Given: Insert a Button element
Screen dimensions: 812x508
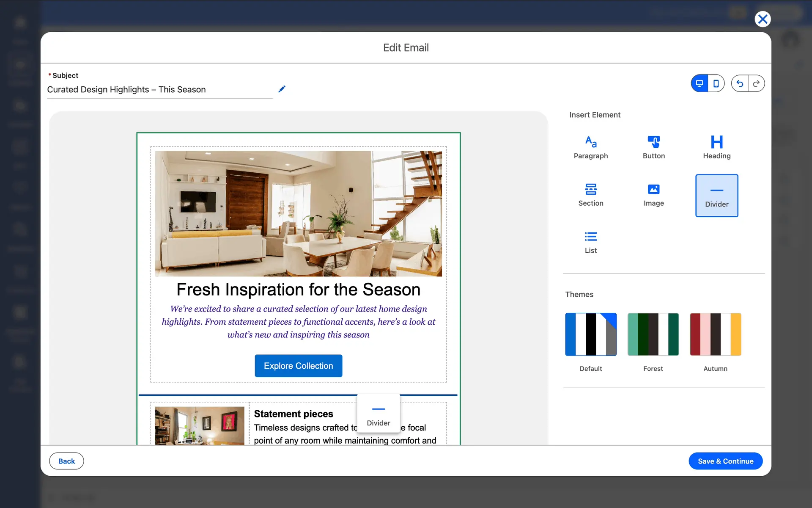Looking at the screenshot, I should coord(653,147).
